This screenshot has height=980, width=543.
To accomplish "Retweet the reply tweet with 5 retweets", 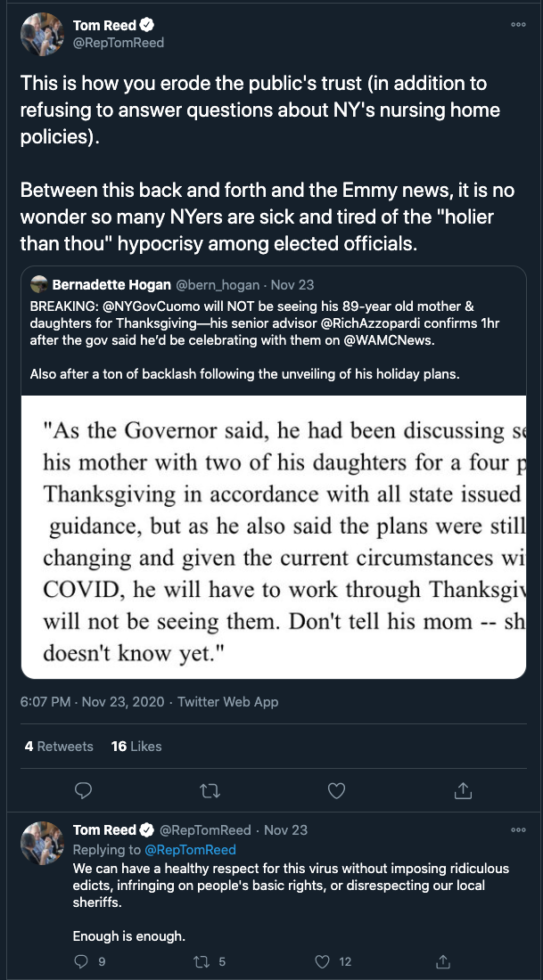I will click(201, 961).
